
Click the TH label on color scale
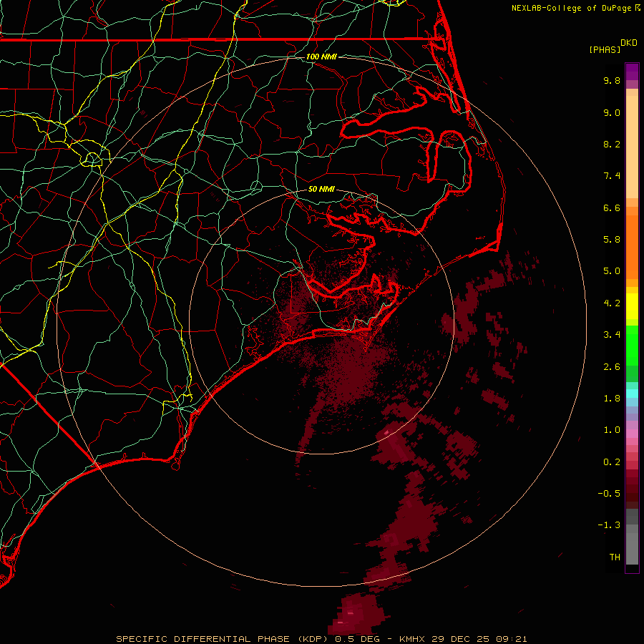point(615,557)
